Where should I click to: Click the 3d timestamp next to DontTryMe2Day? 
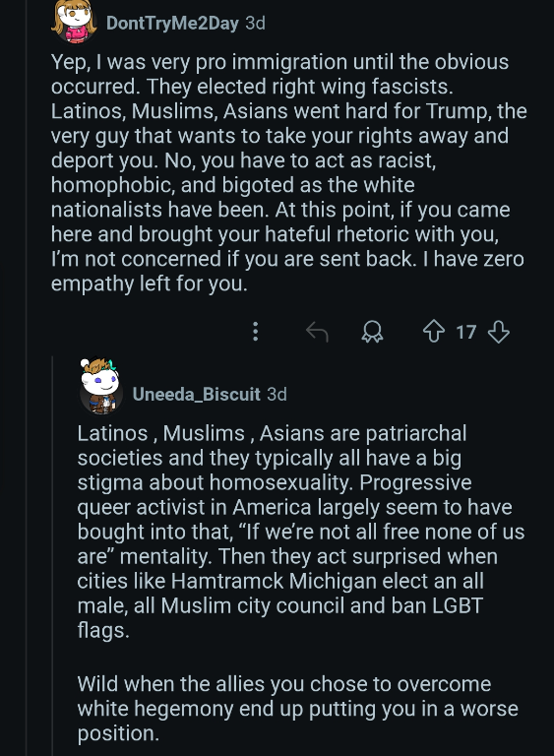(x=256, y=24)
